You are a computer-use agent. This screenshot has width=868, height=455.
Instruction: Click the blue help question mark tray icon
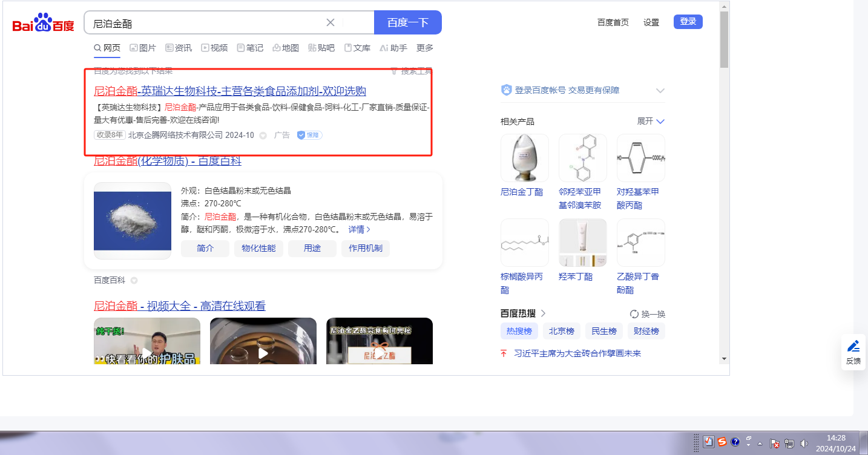[x=735, y=442]
